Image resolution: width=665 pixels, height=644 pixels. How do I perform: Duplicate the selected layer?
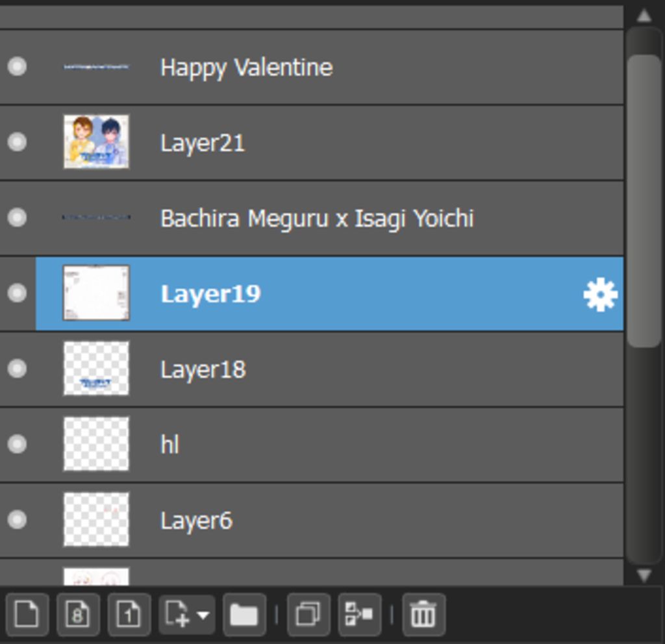pos(308,613)
